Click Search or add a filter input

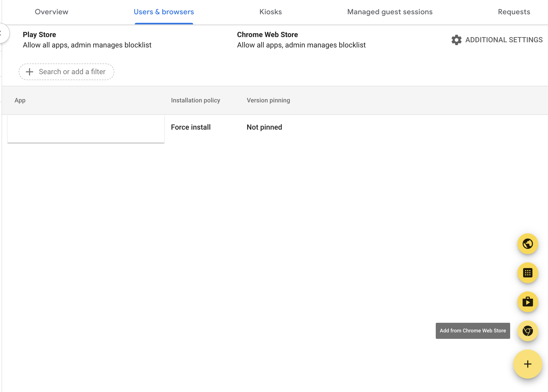[66, 71]
